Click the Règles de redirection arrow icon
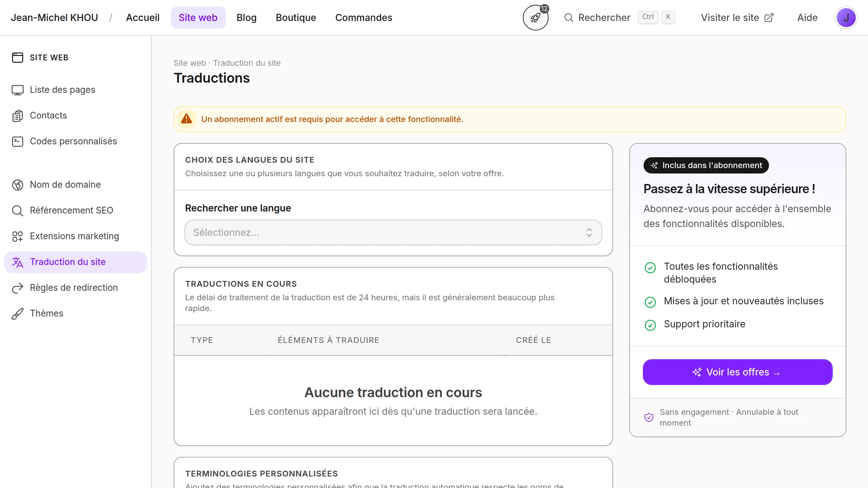Screen dimensions: 868x488 point(18,288)
